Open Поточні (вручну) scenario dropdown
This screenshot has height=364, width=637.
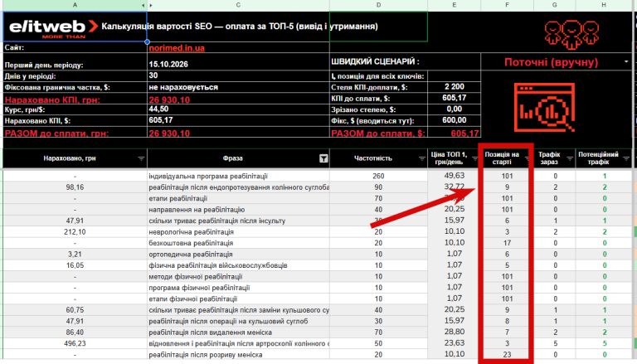[x=626, y=61]
